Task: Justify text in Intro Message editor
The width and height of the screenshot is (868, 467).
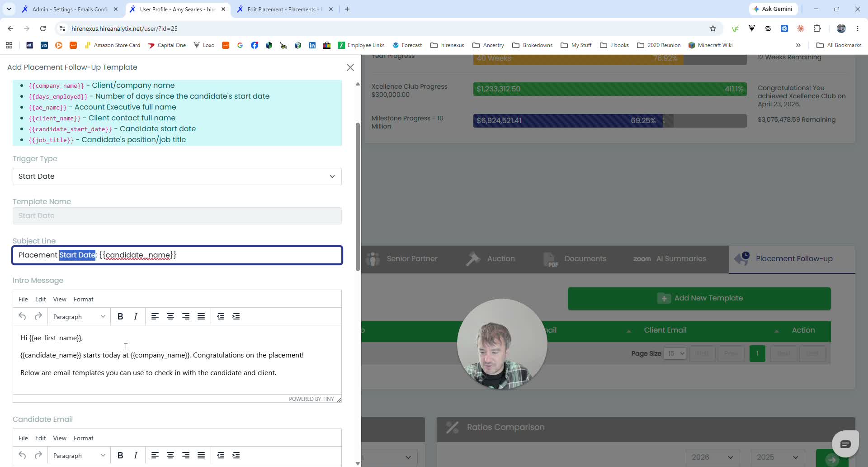Action: point(201,316)
